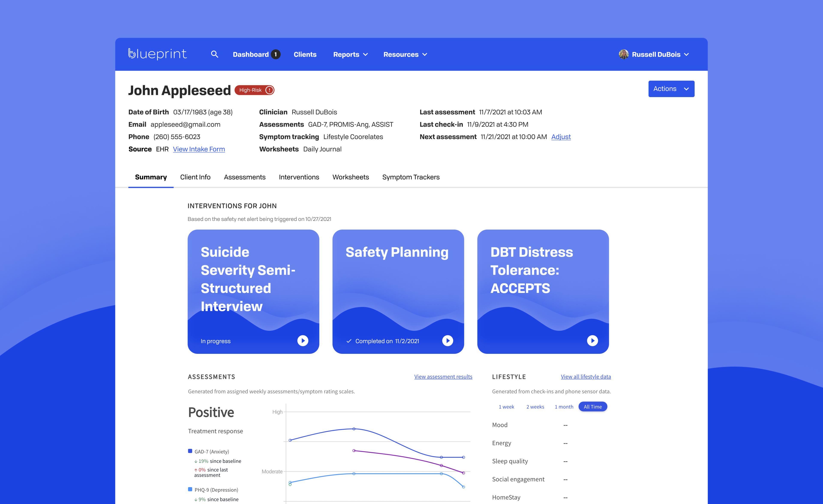
Task: Click the Blueprint logo
Action: click(x=157, y=54)
